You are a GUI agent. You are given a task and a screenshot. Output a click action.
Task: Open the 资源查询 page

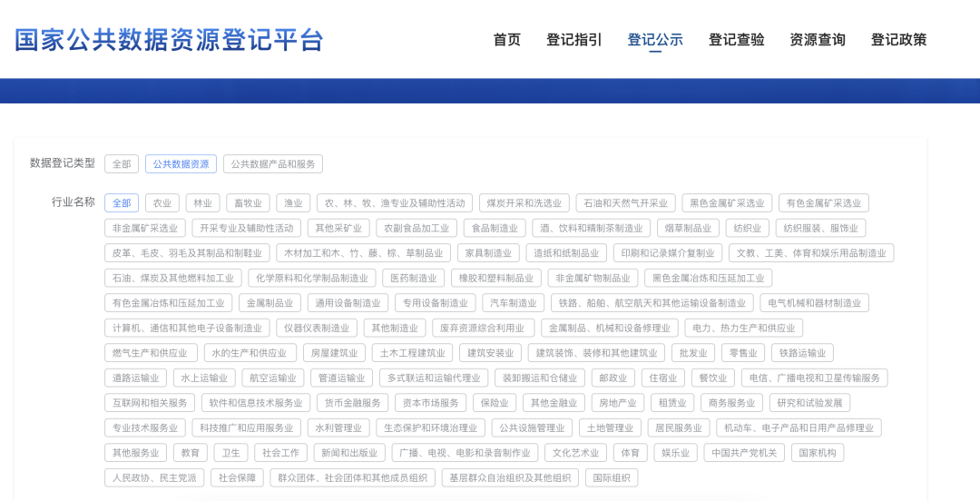tap(818, 39)
